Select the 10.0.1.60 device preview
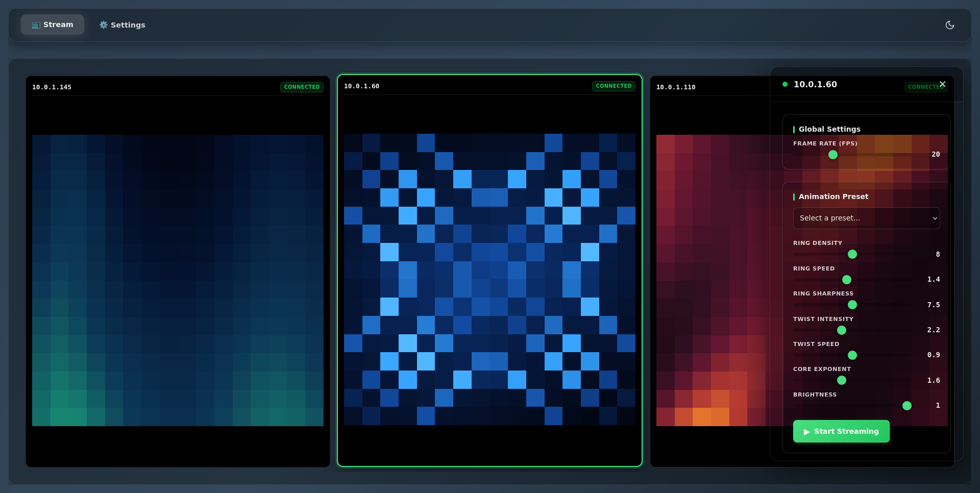The image size is (980, 493). point(489,280)
